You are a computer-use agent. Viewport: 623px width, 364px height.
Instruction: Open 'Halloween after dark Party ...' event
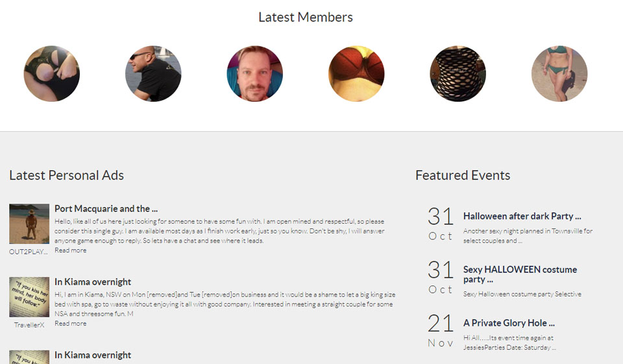pos(522,216)
